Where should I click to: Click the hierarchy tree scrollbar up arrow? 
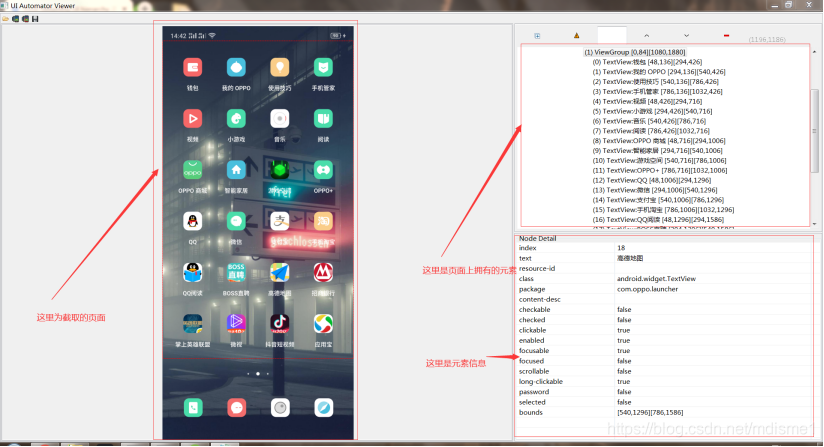815,51
